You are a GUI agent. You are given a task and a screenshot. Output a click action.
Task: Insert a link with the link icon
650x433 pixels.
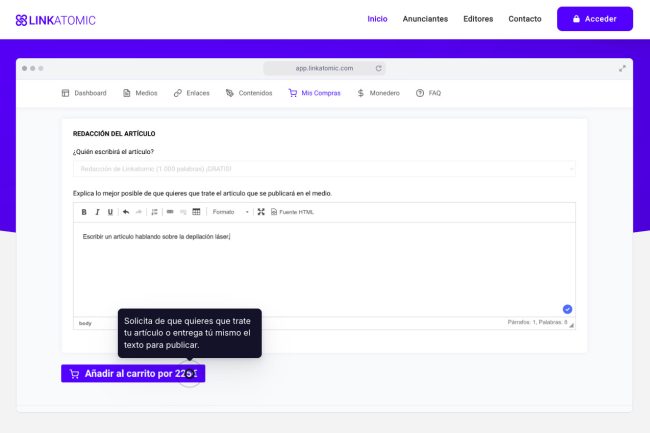[170, 212]
